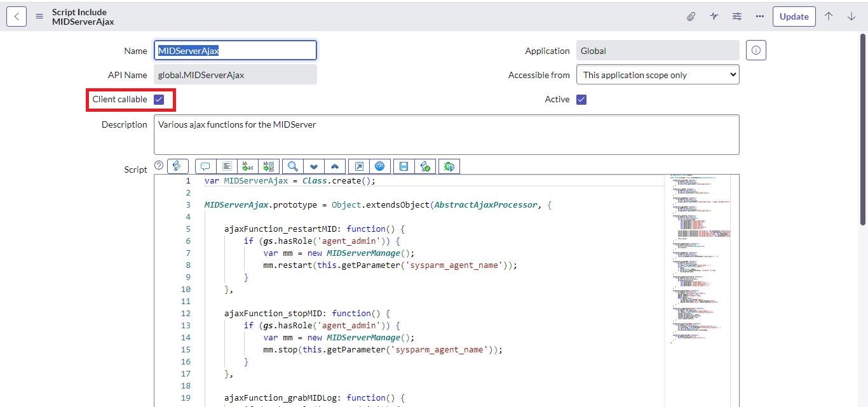This screenshot has height=407, width=868.
Task: Click the down arrow for next record
Action: click(x=851, y=17)
